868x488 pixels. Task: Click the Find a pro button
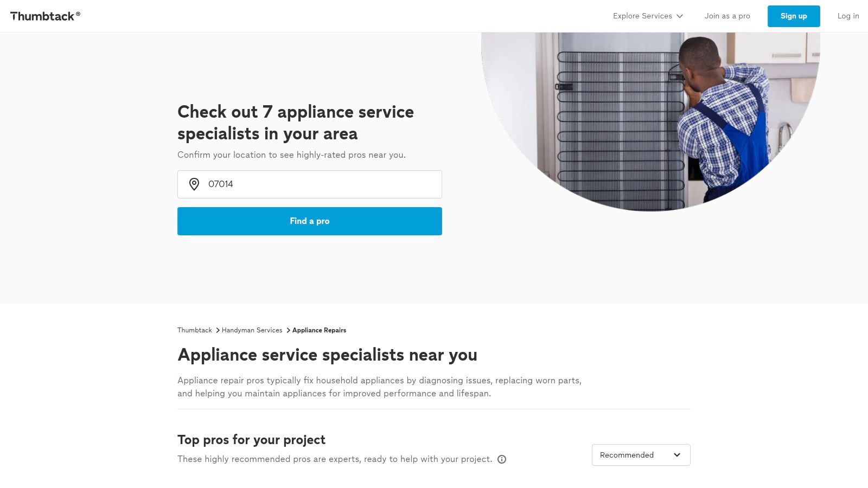(309, 221)
